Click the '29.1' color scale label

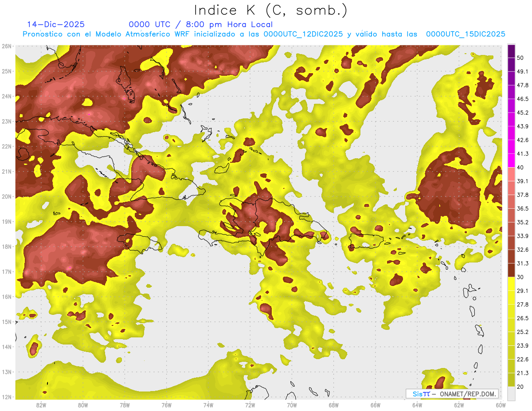pos(523,291)
